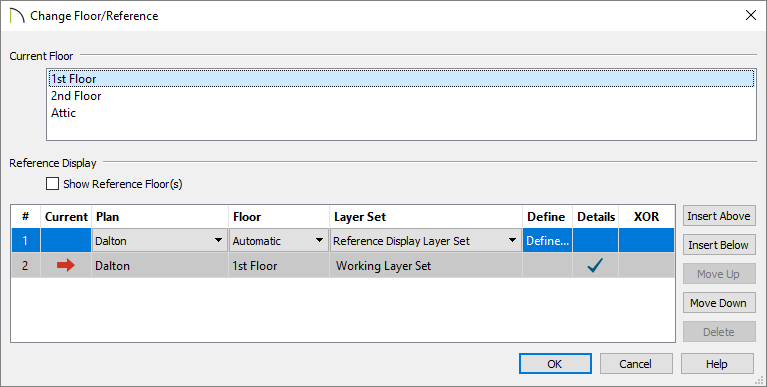Viewport: 767px width, 387px height.
Task: Toggle the Details checkmark in row 2
Action: click(x=595, y=266)
